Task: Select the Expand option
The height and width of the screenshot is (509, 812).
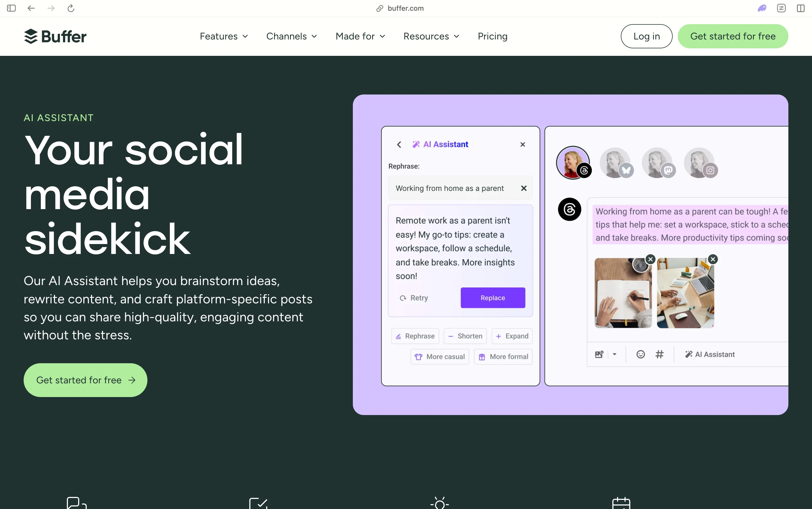Action: (512, 336)
